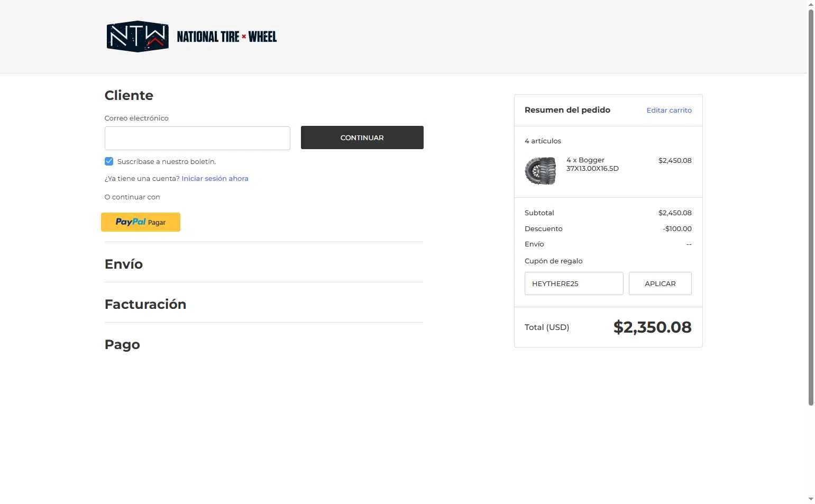
Task: Click the Descuento amount -$100.00
Action: click(x=677, y=228)
